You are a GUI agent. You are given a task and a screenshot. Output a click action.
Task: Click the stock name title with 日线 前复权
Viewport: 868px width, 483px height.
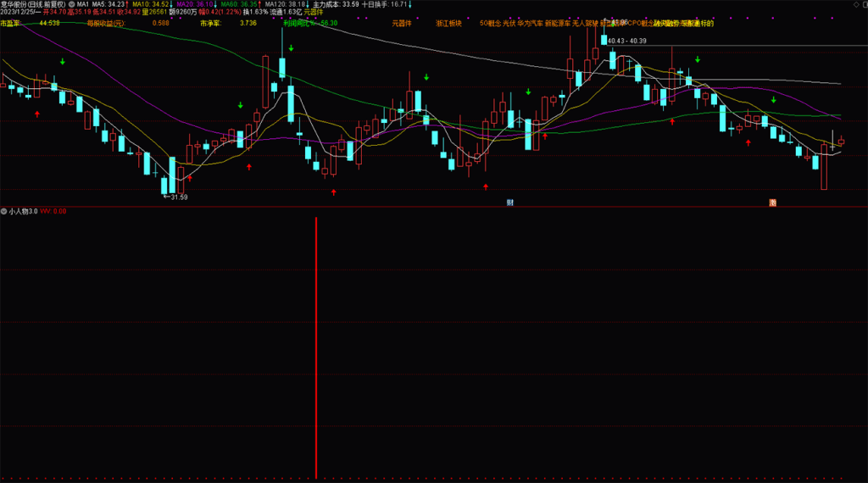(x=32, y=4)
